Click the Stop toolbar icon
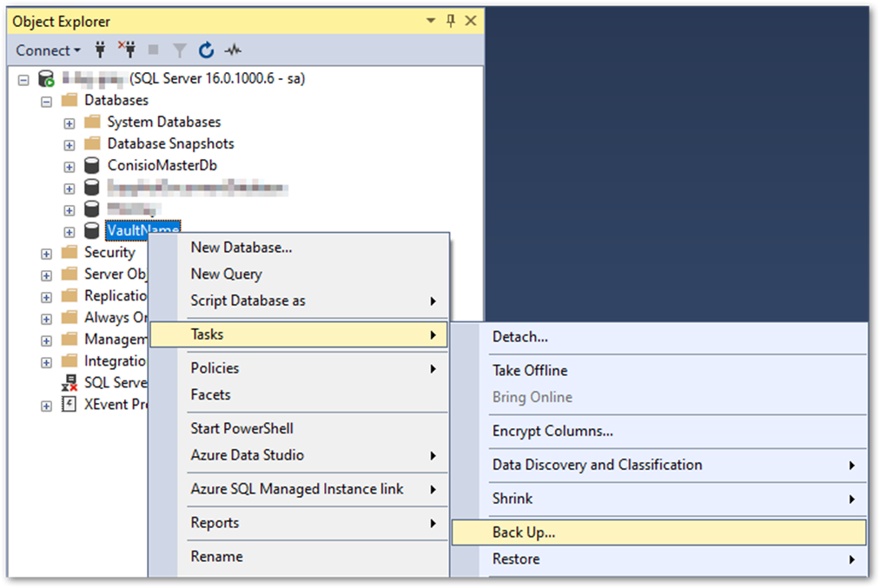This screenshot has height=588, width=880. 153,50
